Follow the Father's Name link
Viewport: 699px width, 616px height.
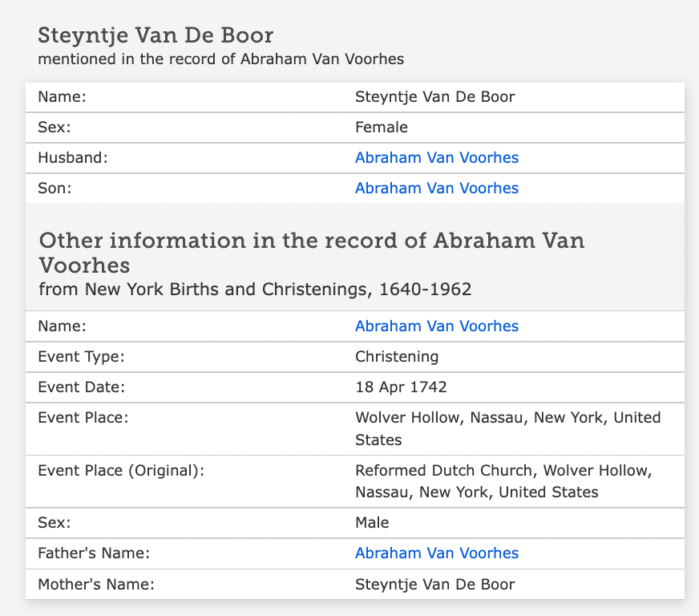coord(436,553)
